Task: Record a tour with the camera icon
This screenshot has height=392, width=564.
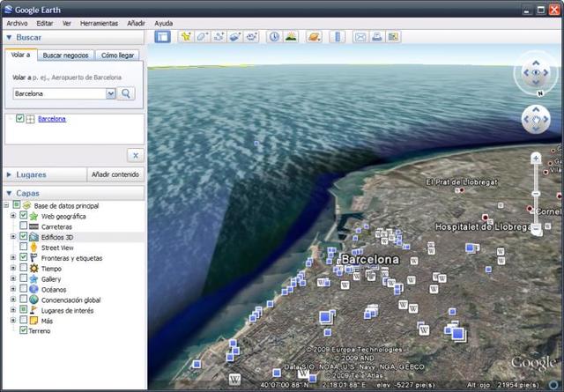Action: click(x=251, y=37)
